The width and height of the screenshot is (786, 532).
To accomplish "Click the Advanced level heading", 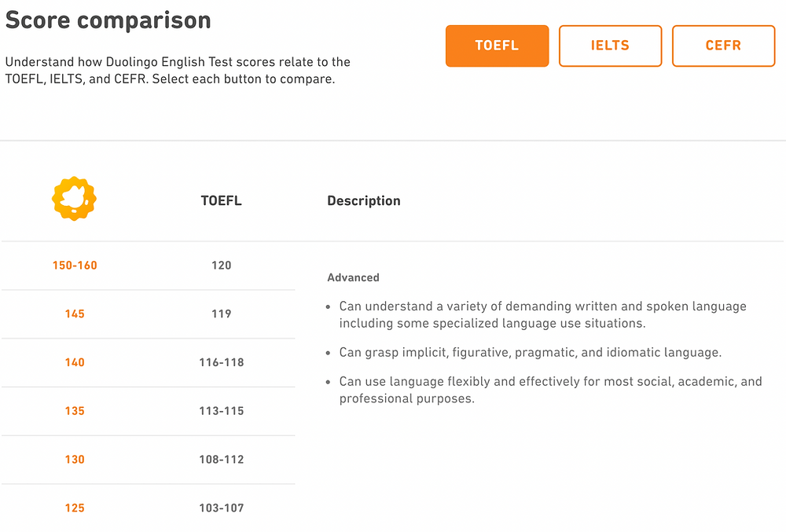I will tap(354, 277).
